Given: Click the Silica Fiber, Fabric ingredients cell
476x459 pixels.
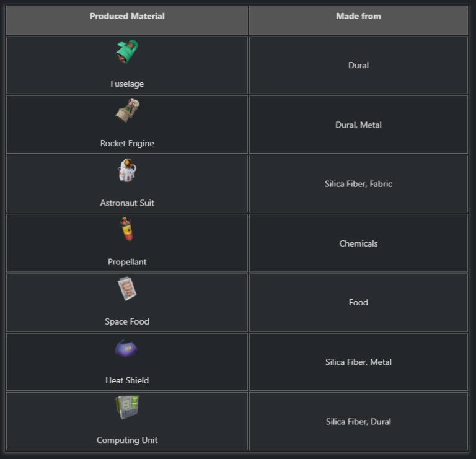Looking at the screenshot, I should click(358, 184).
